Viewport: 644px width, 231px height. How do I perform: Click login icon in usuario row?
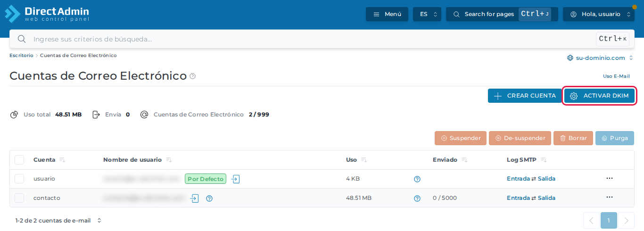(x=236, y=179)
